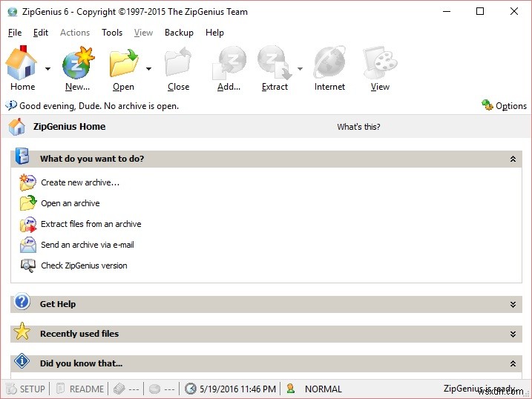
Task: Click the disk icon in status bar
Action: (155, 389)
